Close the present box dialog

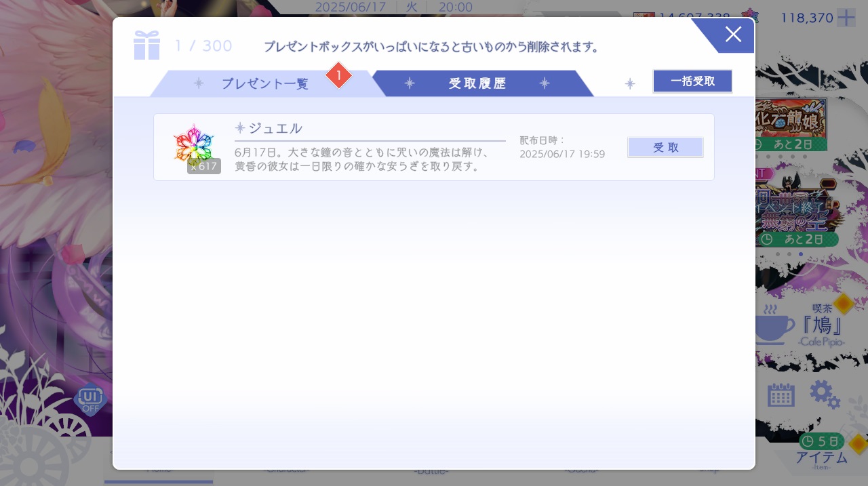pos(732,34)
